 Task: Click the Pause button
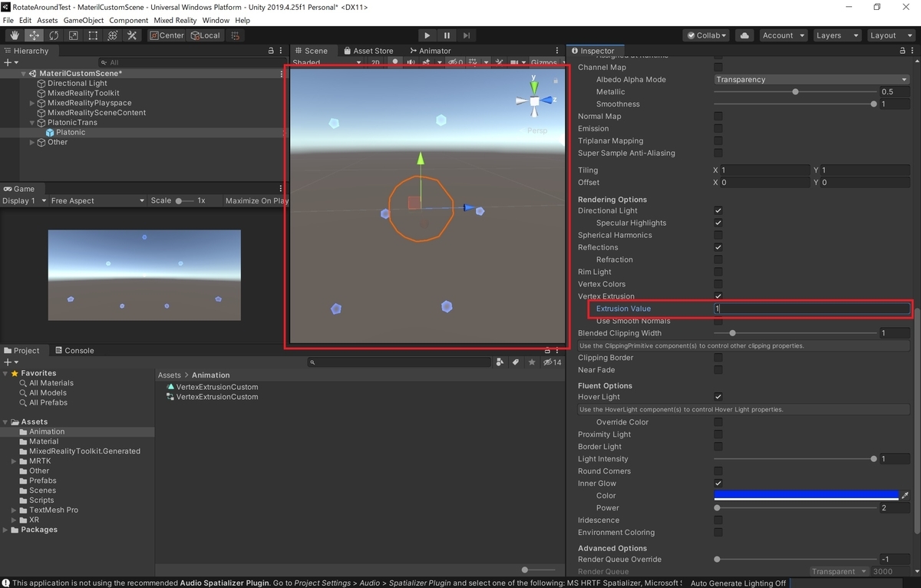447,35
